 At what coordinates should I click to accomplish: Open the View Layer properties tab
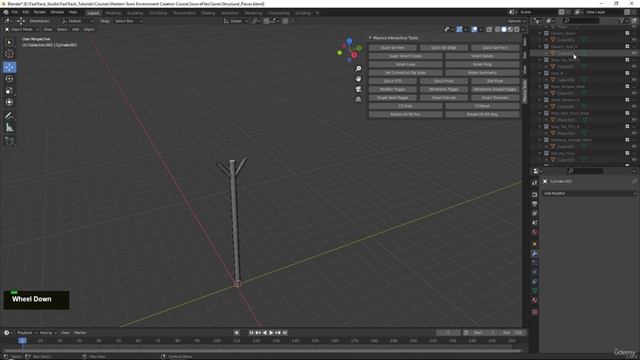coord(534,213)
